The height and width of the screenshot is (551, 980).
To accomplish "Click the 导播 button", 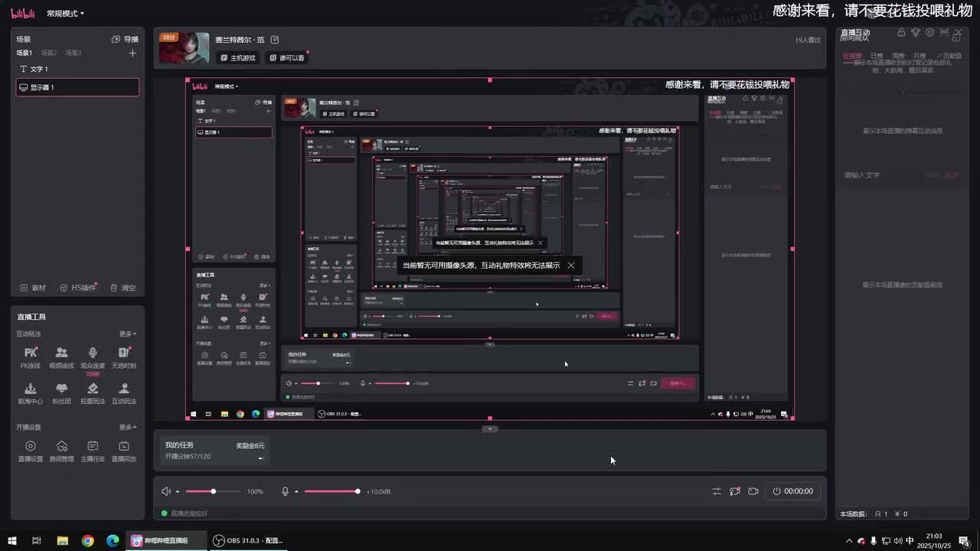I will (x=126, y=39).
